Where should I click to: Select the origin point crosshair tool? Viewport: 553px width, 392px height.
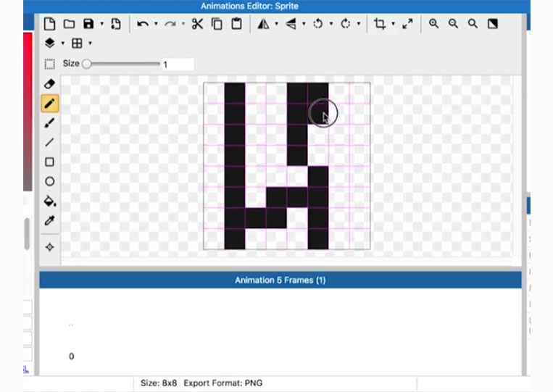click(50, 247)
